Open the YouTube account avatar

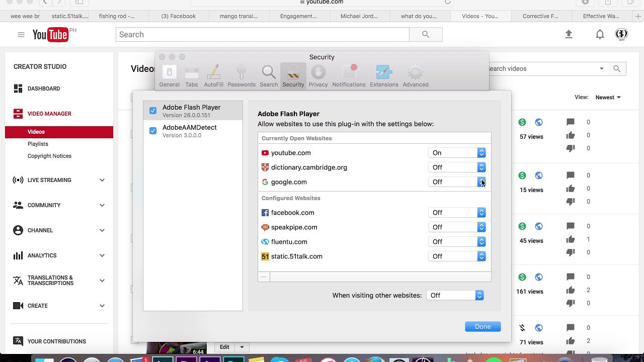(x=621, y=34)
